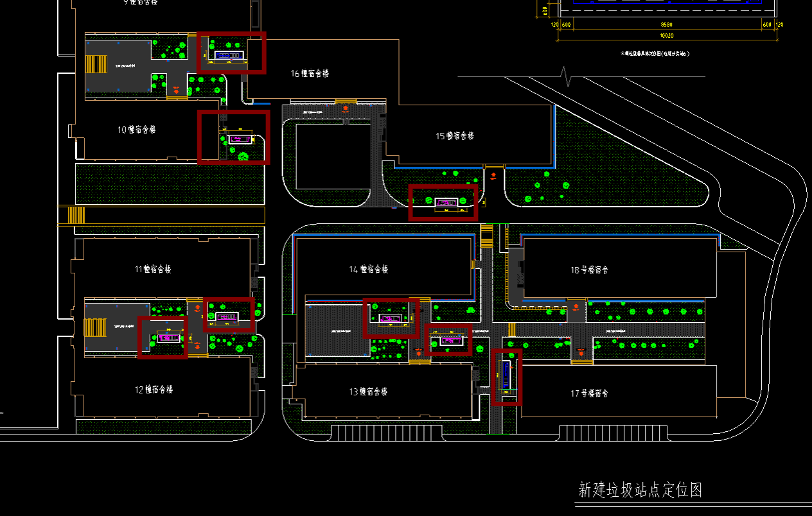Click the '16幢宿舍楼' building label
812x516 pixels.
(x=310, y=74)
